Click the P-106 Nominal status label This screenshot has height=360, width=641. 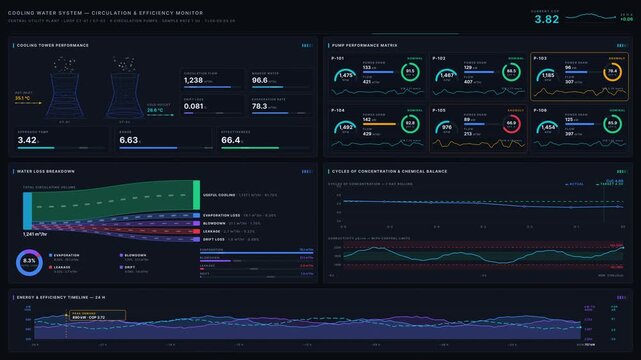[617, 110]
